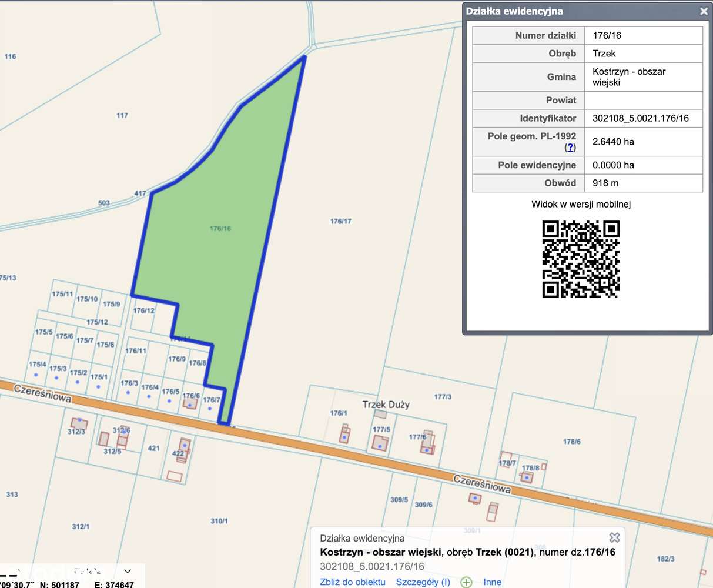Click parcel label 176/7 on map
The height and width of the screenshot is (588, 713).
click(x=212, y=400)
